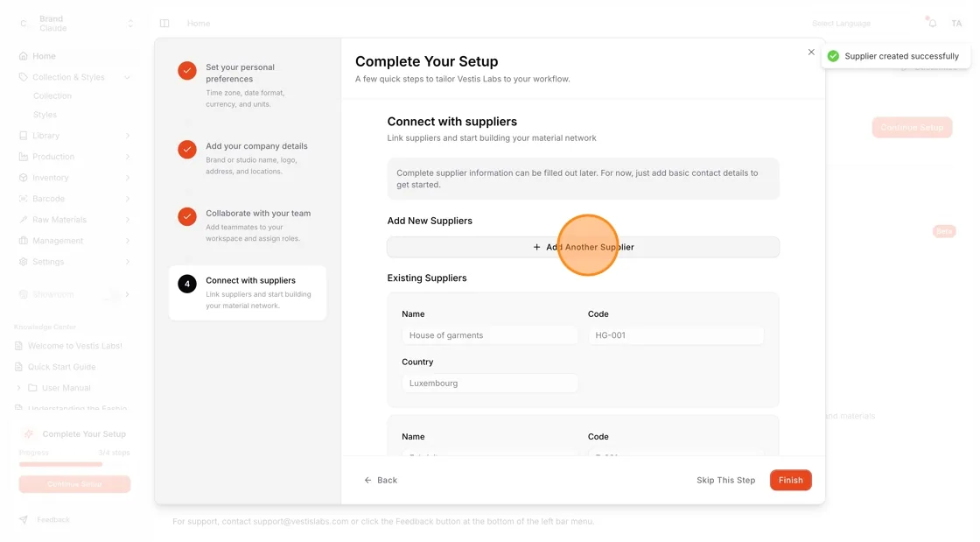The image size is (980, 542).
Task: Expand the Inventory chevron
Action: (x=127, y=178)
